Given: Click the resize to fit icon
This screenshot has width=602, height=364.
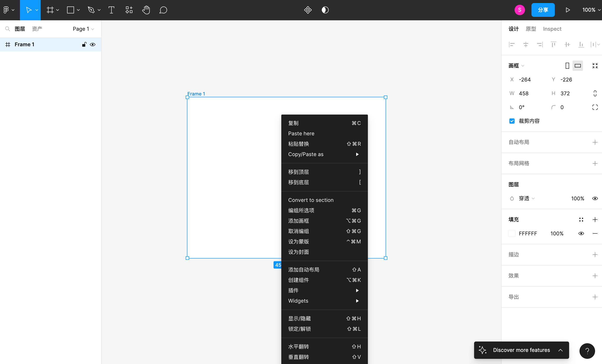Looking at the screenshot, I should click(595, 66).
